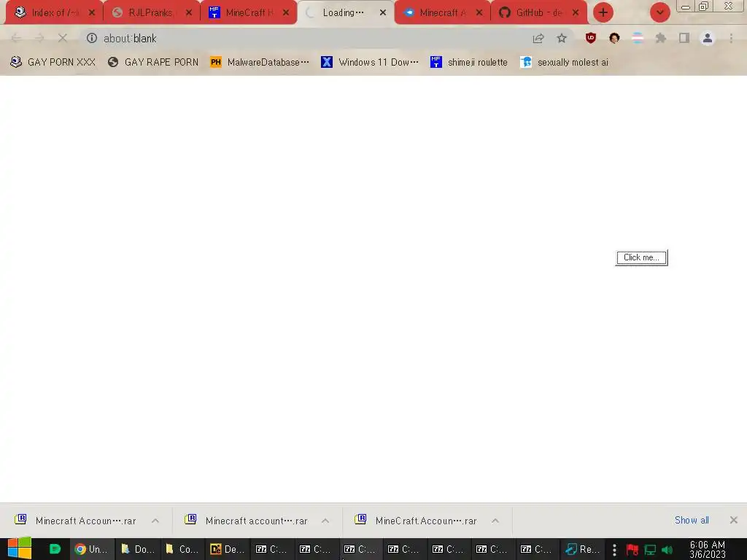
Task: Open the network tray icon
Action: [650, 550]
